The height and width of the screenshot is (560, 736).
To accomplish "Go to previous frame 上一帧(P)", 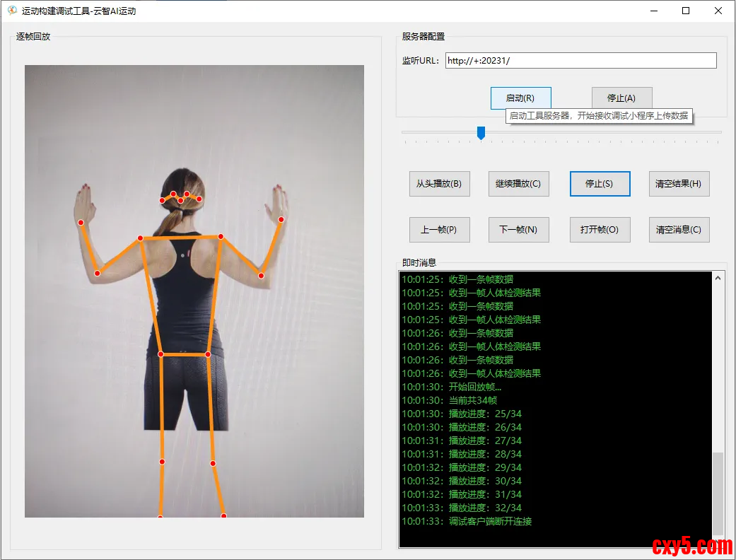I will (x=439, y=230).
